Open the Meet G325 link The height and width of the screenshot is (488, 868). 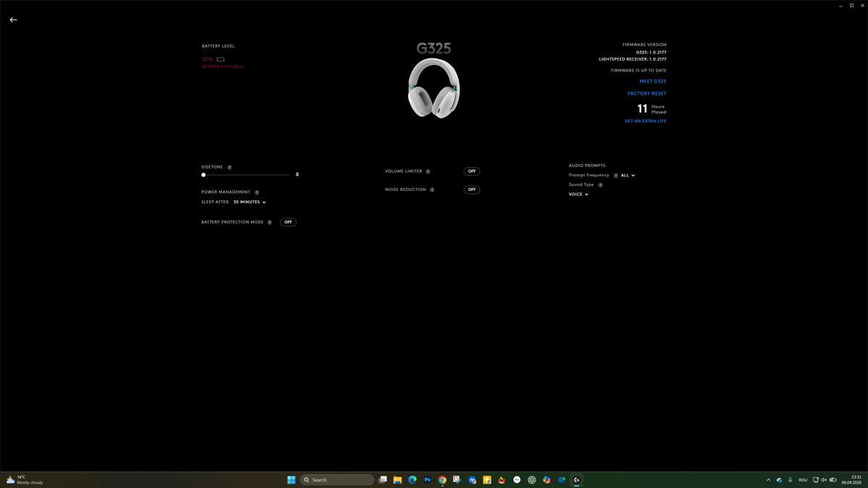652,82
